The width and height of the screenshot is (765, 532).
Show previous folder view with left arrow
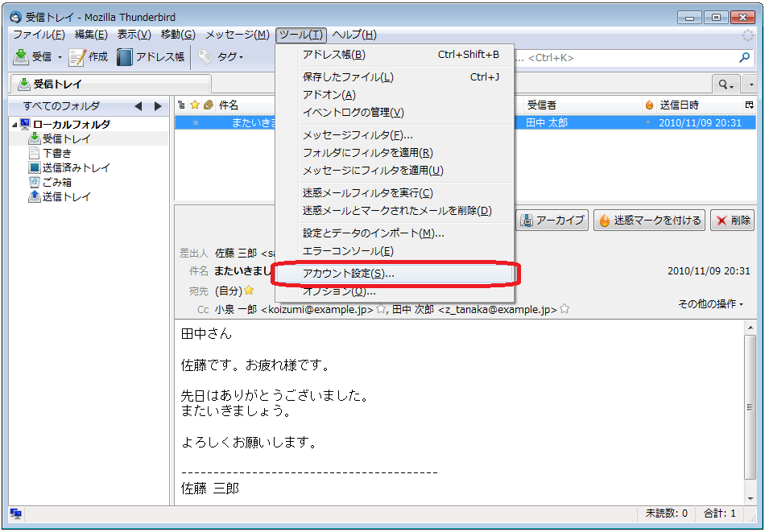[138, 105]
